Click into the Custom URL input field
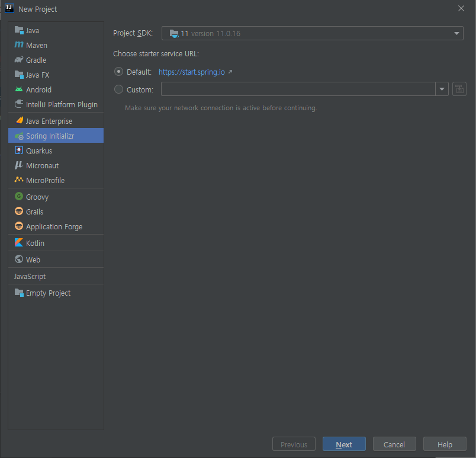Viewport: 476px width, 458px height. click(298, 89)
